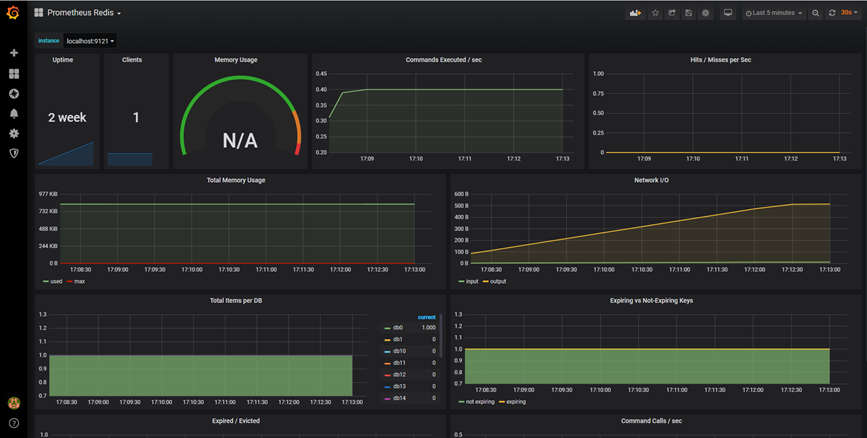Cycle view mode with monitor icon

(x=728, y=13)
